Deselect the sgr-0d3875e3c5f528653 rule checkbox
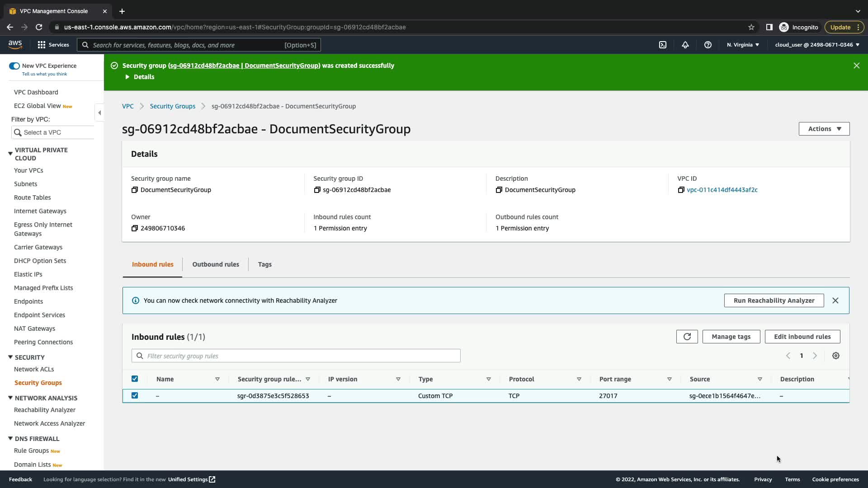This screenshot has width=868, height=488. (x=135, y=396)
